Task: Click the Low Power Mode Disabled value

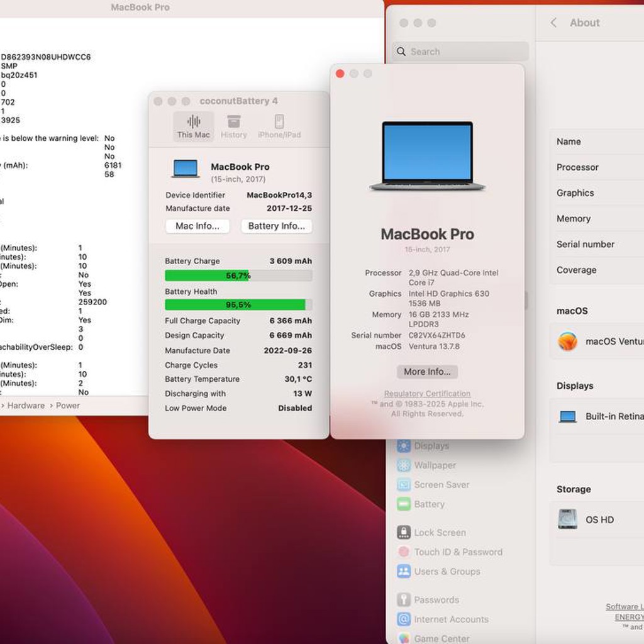Action: pos(295,408)
